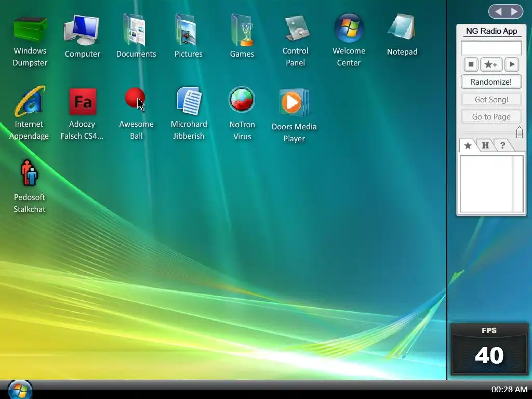The width and height of the screenshot is (532, 399).
Task: Open the Windows Dumpster icon
Action: click(x=30, y=30)
